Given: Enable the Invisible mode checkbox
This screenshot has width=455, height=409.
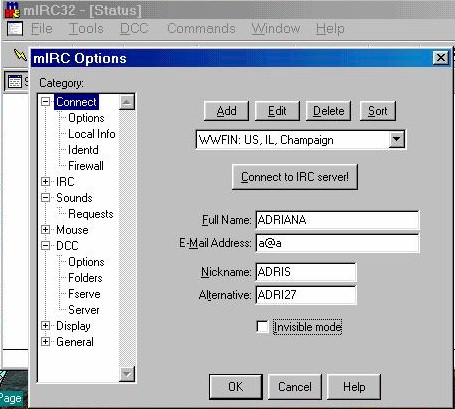Looking at the screenshot, I should 262,327.
